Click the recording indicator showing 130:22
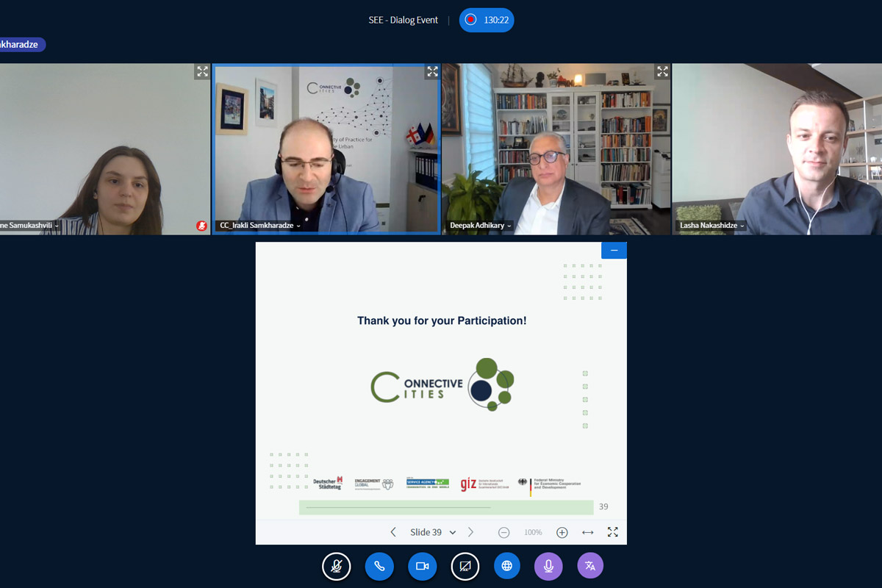882x588 pixels. pos(487,20)
